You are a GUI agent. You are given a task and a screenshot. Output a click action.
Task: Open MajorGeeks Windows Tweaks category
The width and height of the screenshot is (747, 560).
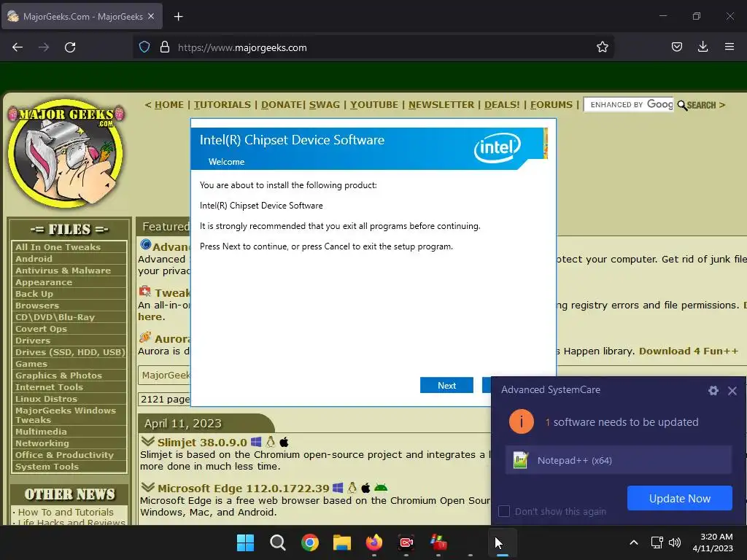(66, 415)
